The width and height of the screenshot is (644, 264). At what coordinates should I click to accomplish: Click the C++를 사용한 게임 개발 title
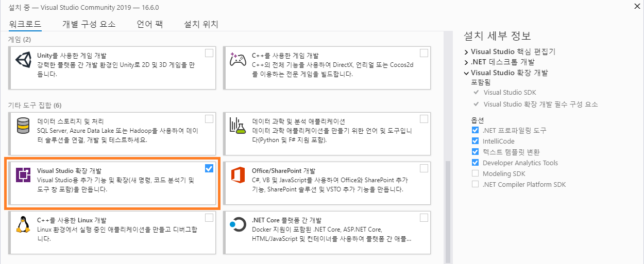(285, 55)
